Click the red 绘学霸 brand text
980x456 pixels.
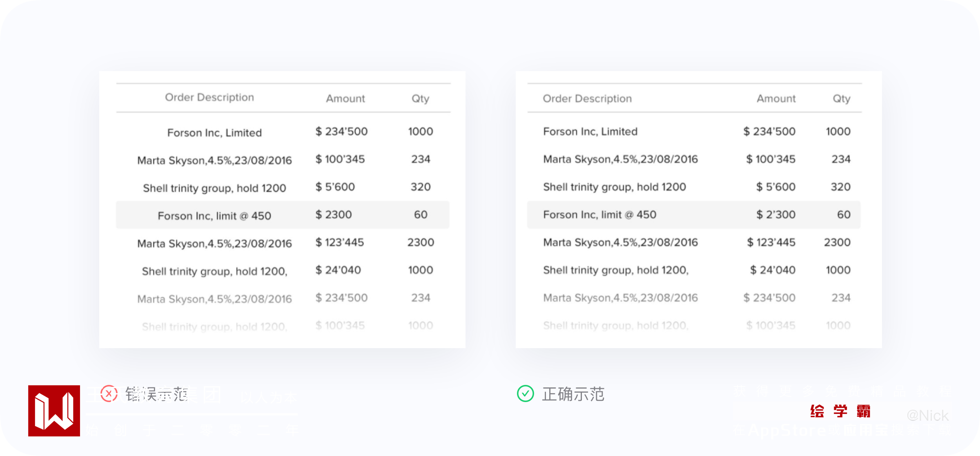(840, 411)
